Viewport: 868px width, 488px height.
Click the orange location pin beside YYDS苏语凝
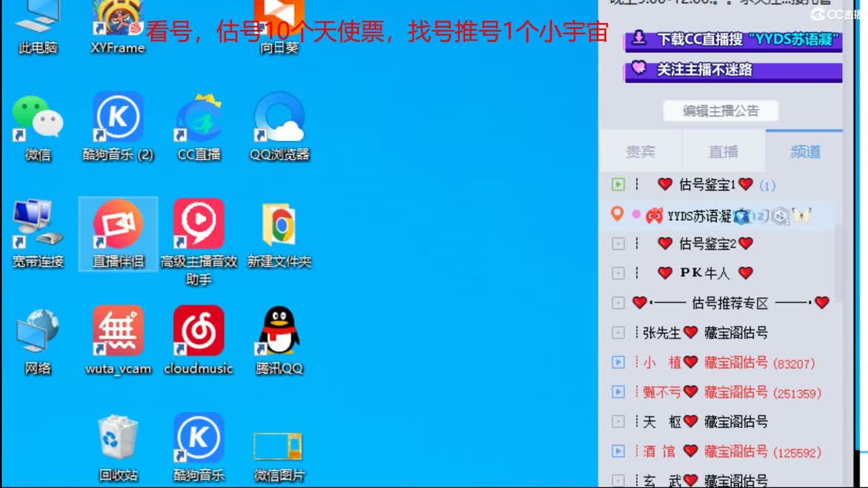[617, 214]
